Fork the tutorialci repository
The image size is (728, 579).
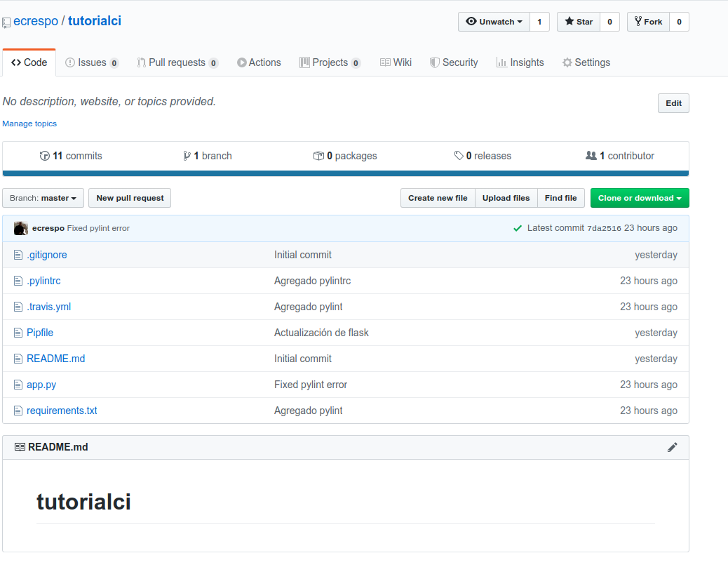(648, 22)
